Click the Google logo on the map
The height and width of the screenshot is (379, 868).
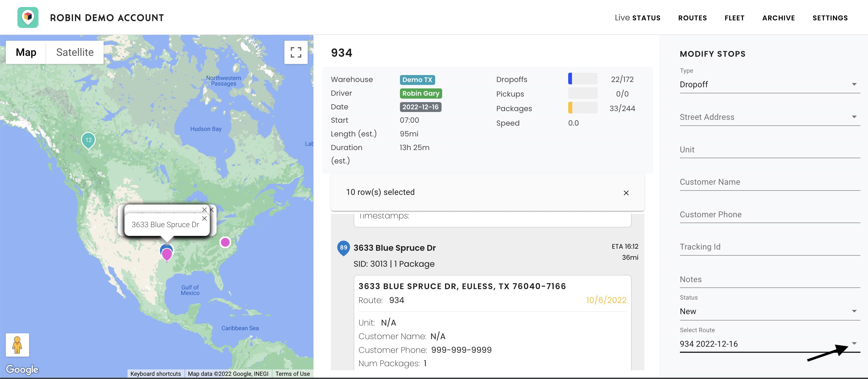(22, 369)
